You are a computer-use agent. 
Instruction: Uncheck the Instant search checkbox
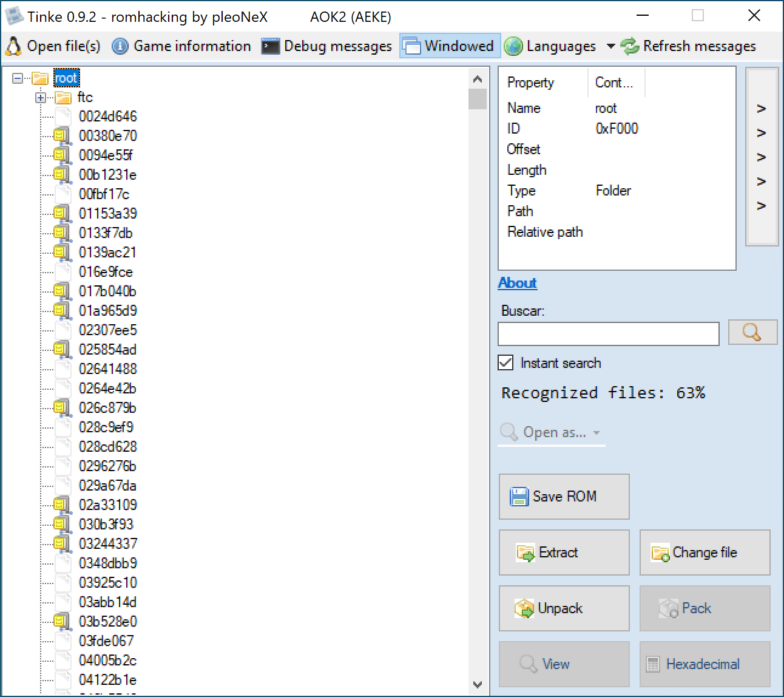pyautogui.click(x=505, y=363)
